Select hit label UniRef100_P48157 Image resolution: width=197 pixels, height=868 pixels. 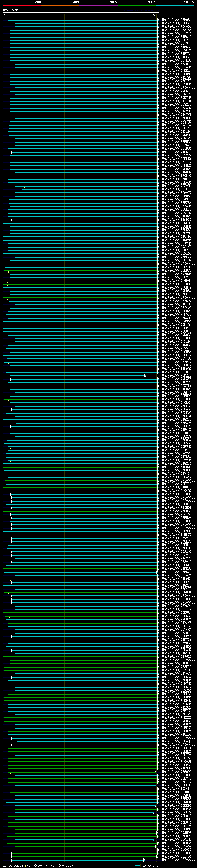pos(177,735)
